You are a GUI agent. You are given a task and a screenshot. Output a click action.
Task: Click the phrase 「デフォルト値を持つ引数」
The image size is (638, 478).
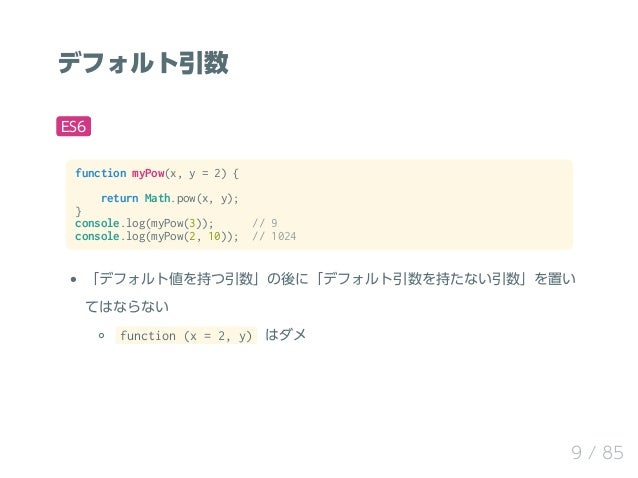coord(174,279)
